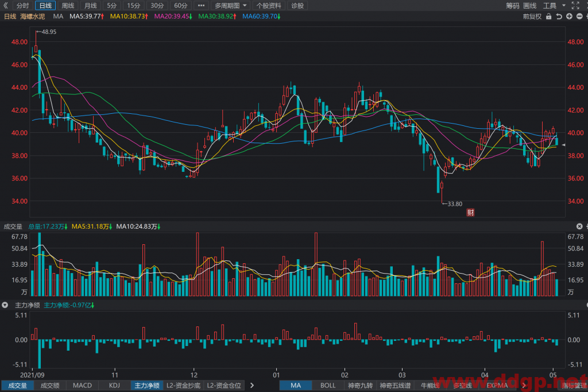Image resolution: width=588 pixels, height=392 pixels.
Task: Click the double-chevron back icon
Action: tap(6, 6)
